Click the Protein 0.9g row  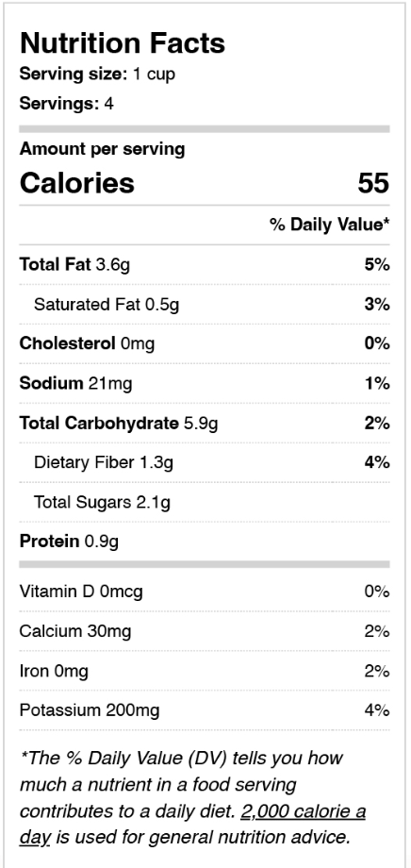click(x=205, y=542)
